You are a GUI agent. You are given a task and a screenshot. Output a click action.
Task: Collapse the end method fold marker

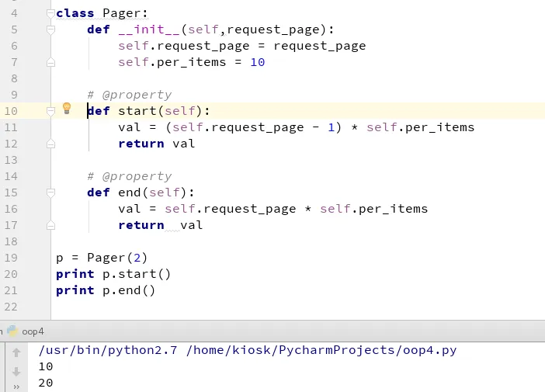click(50, 193)
